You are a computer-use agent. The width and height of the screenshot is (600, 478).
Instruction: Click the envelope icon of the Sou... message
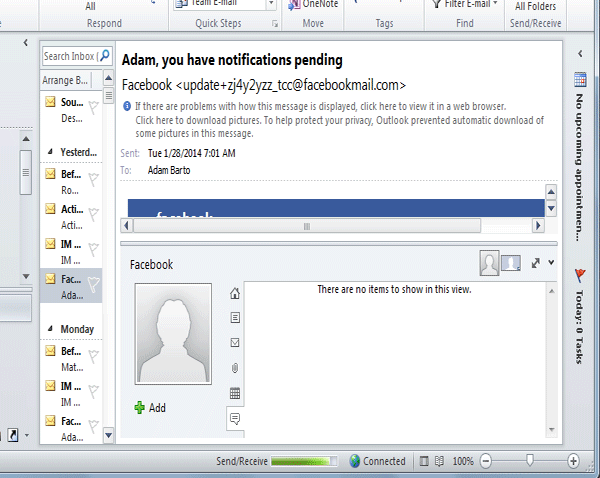click(x=50, y=102)
